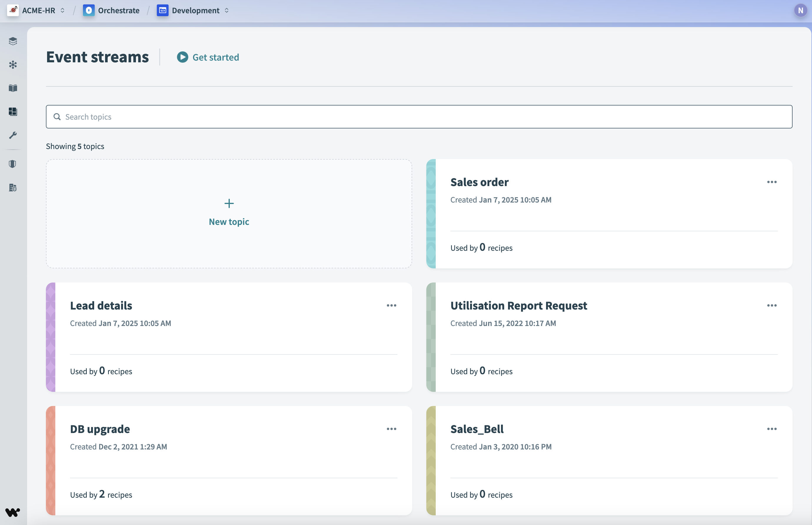Click the shield/security icon in sidebar
Image resolution: width=812 pixels, height=525 pixels.
coord(12,164)
